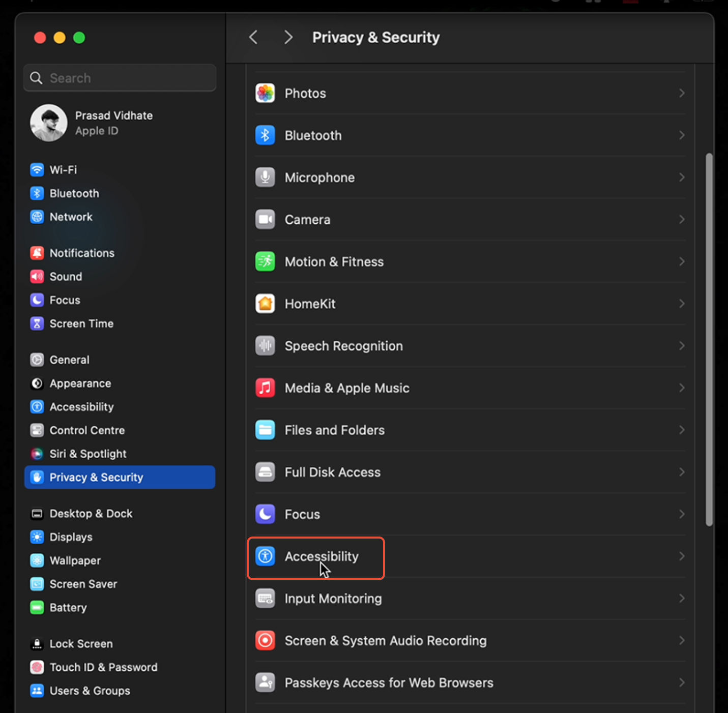Open the Touch ID fingerprint icon
The height and width of the screenshot is (713, 728).
pyautogui.click(x=37, y=667)
